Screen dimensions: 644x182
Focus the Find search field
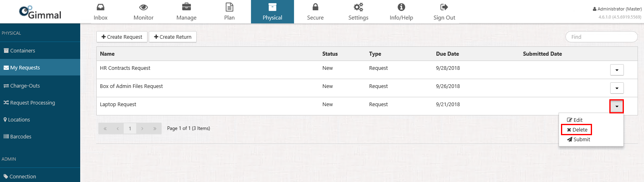601,37
